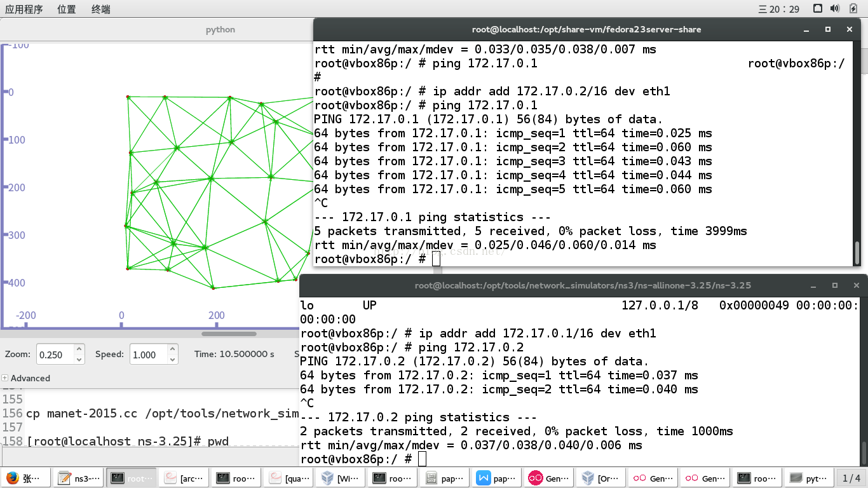Open the first Gen… task with red icon
The height and width of the screenshot is (488, 868).
point(550,478)
